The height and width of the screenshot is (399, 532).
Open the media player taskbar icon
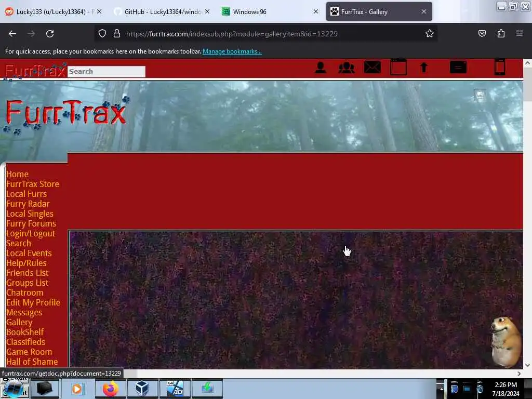click(77, 389)
